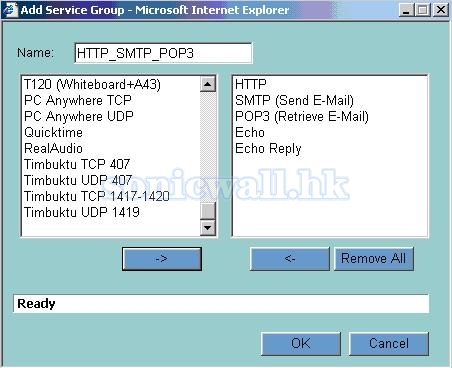Click the services list scrollbar thumb
Image resolution: width=452 pixels, height=368 pixels.
click(208, 211)
